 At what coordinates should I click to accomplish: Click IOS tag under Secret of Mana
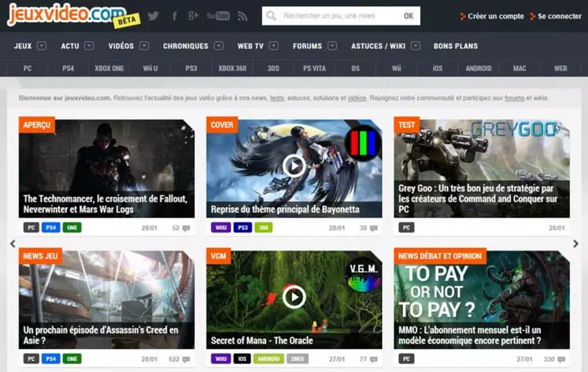[x=242, y=359]
